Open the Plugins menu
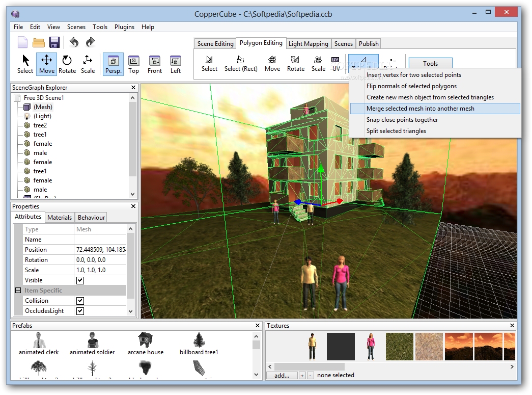 125,27
